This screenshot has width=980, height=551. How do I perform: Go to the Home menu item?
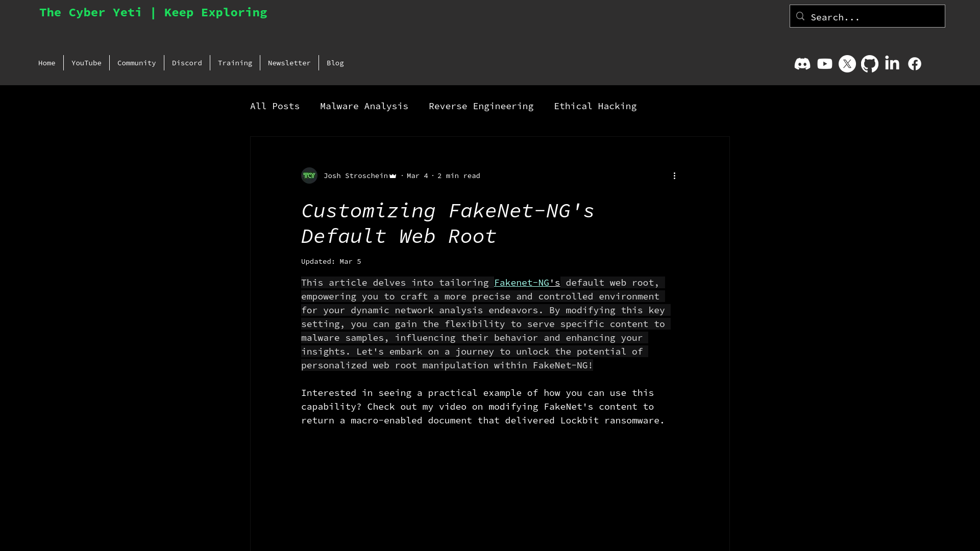(47, 63)
